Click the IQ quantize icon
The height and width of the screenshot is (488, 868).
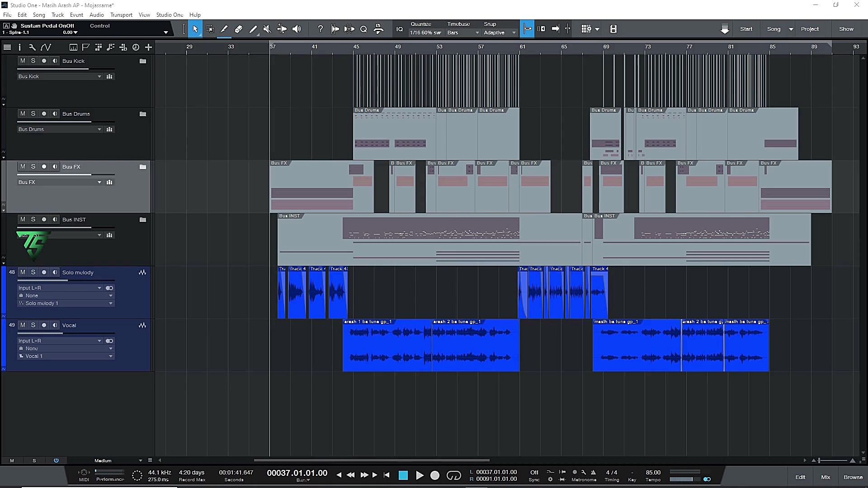(x=400, y=29)
